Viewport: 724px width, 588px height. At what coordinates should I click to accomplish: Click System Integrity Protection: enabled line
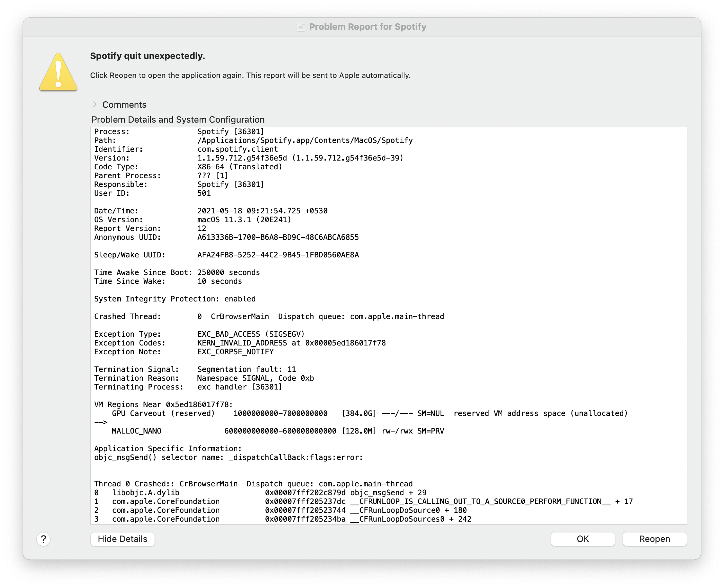click(175, 299)
